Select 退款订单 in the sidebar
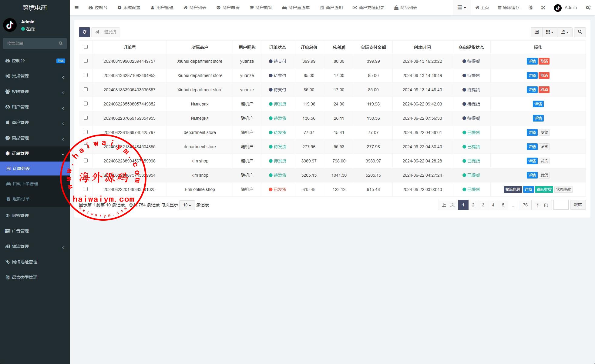The height and width of the screenshot is (364, 595). [21, 199]
